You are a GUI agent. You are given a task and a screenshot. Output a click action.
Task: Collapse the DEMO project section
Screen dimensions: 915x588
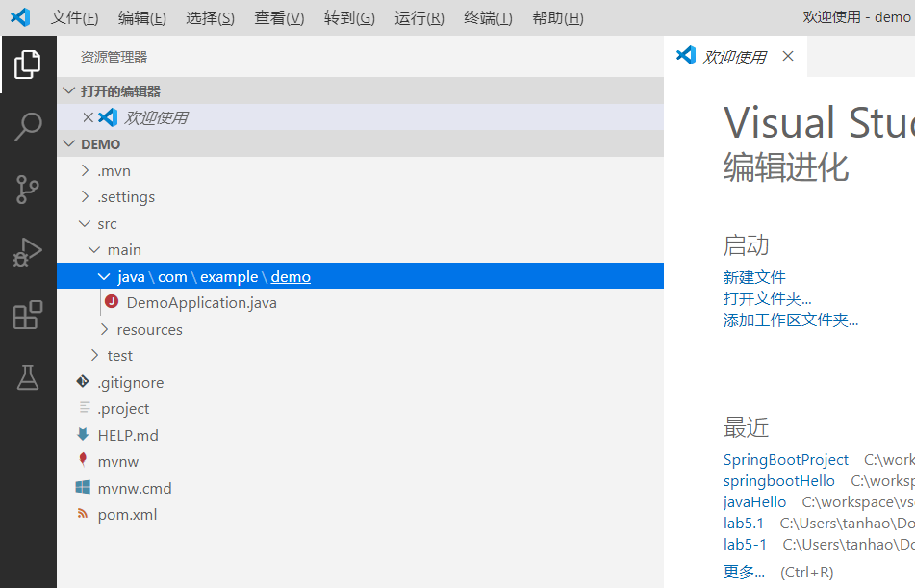click(69, 143)
